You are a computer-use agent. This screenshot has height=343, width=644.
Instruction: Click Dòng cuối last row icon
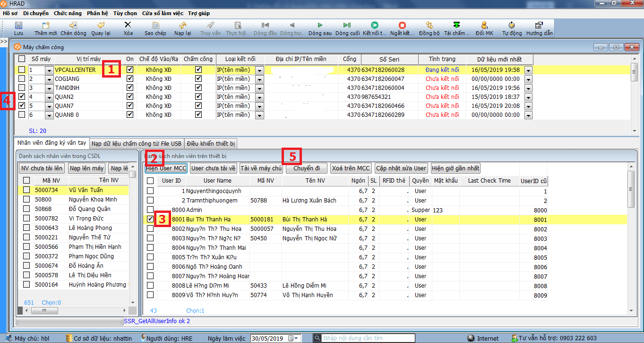[x=347, y=25]
